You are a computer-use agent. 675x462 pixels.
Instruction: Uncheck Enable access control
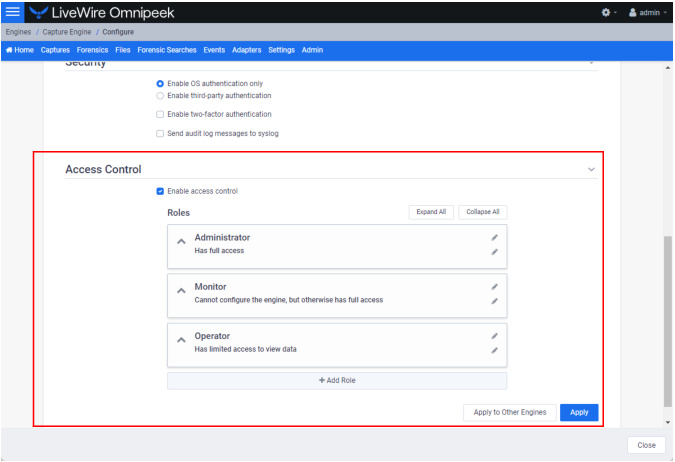160,191
